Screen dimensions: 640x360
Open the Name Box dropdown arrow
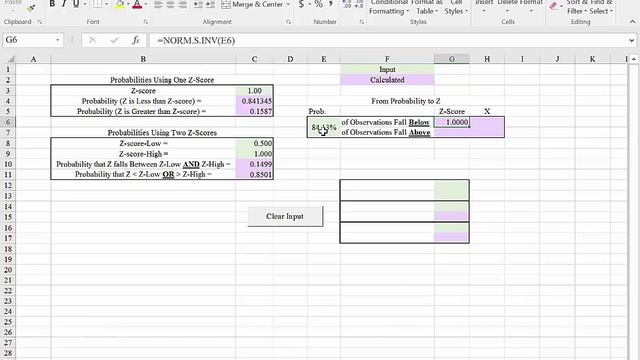pyautogui.click(x=58, y=40)
